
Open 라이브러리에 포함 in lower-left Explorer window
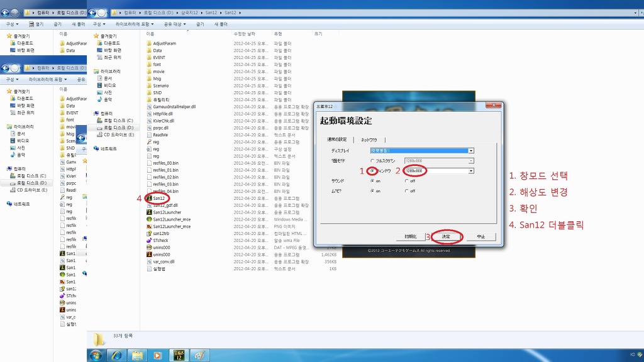tap(48, 79)
